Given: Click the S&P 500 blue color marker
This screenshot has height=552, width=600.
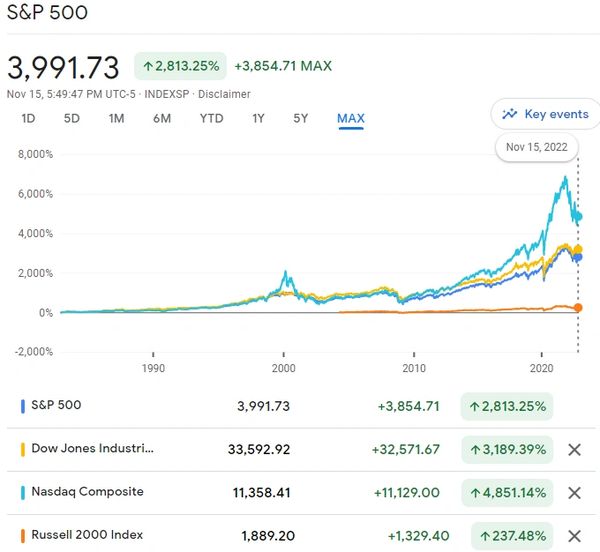Looking at the screenshot, I should coord(22,406).
